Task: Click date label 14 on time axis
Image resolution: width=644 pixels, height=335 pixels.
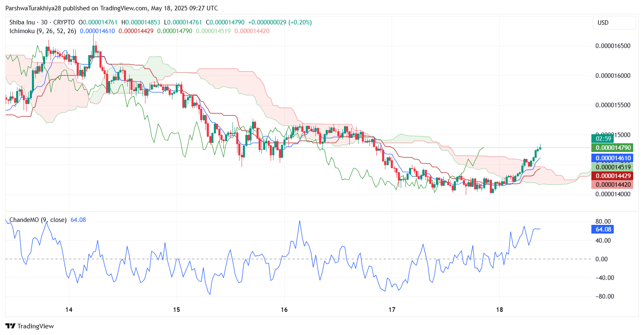Action: pyautogui.click(x=69, y=309)
